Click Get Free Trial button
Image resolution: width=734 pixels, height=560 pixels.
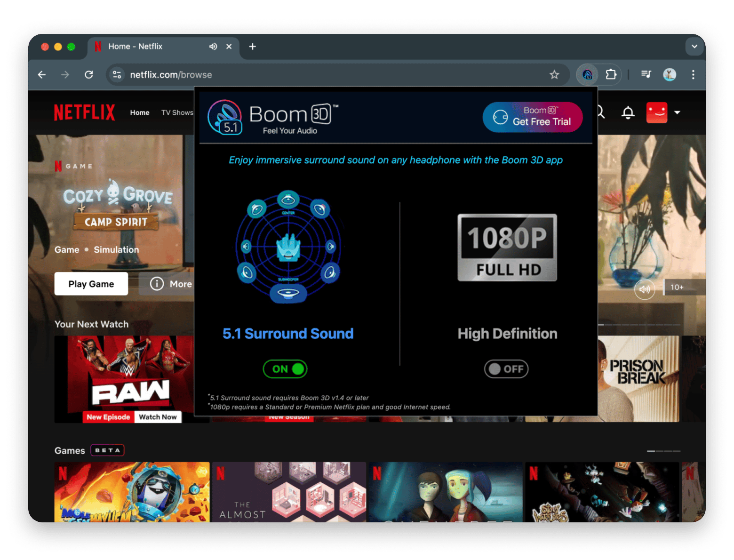(533, 117)
